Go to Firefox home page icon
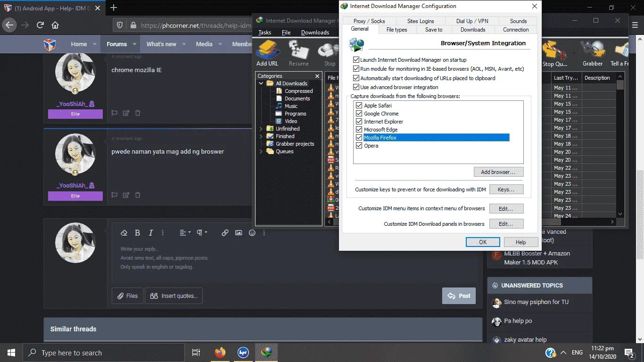This screenshot has width=644, height=362. pos(55,25)
